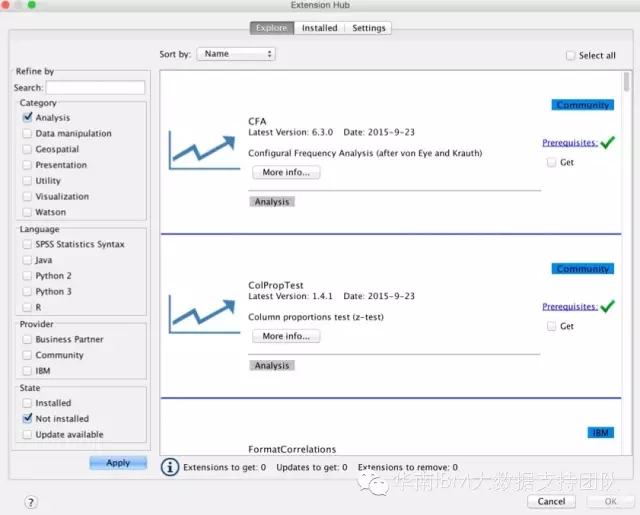Open the Settings tab
Image resolution: width=640 pixels, height=515 pixels.
pyautogui.click(x=369, y=28)
